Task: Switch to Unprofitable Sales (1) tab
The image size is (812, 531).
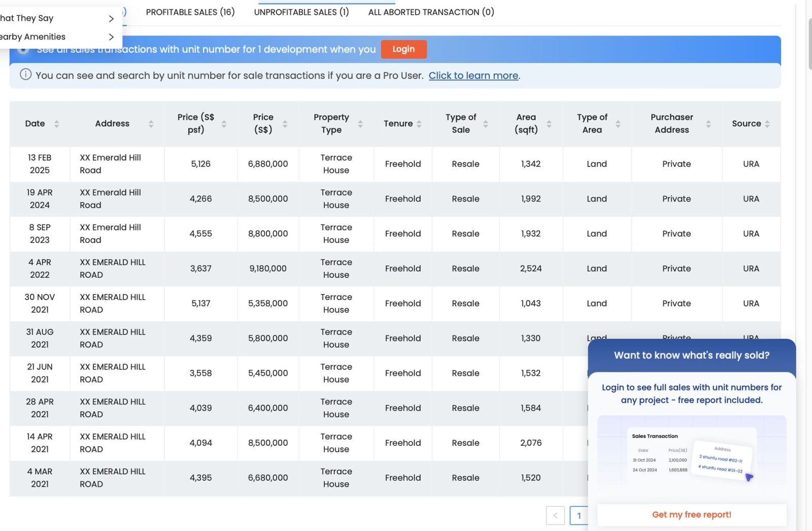Action: click(301, 12)
